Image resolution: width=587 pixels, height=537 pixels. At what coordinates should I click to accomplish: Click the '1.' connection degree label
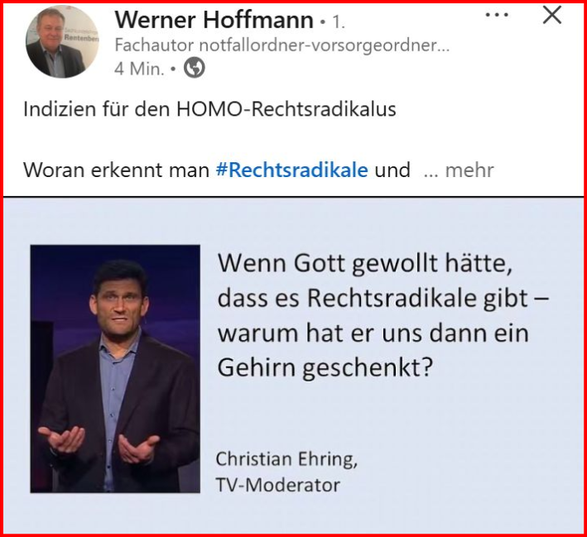pyautogui.click(x=338, y=22)
